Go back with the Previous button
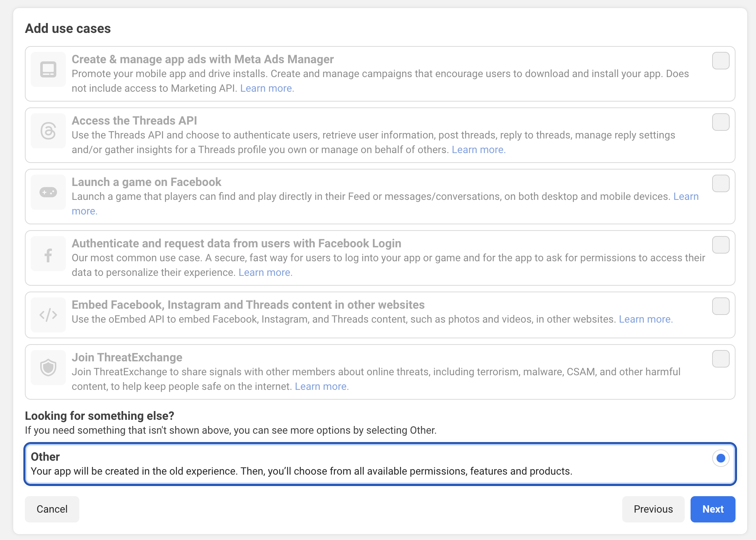Screen dimensions: 756x540 click(x=653, y=509)
